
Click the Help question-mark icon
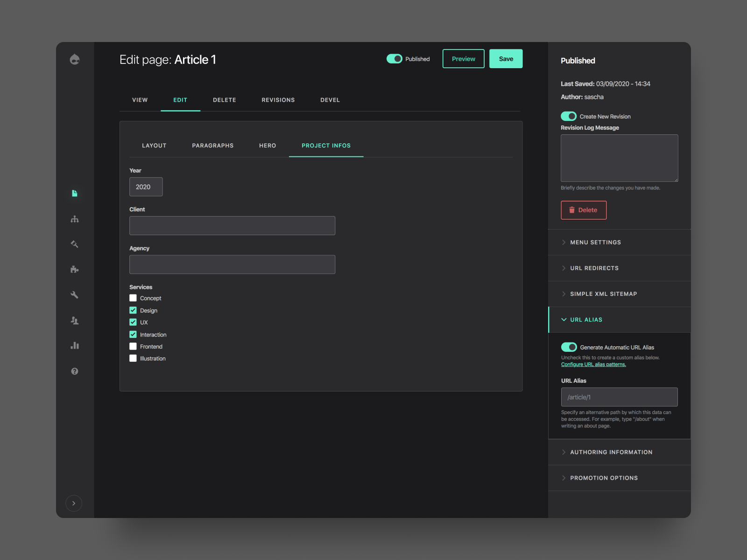[75, 371]
